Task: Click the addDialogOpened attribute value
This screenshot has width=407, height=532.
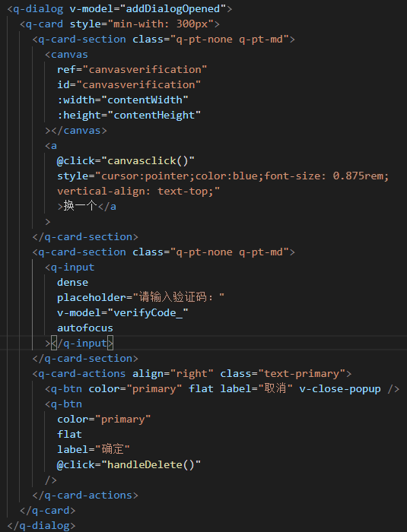Action: [173, 9]
